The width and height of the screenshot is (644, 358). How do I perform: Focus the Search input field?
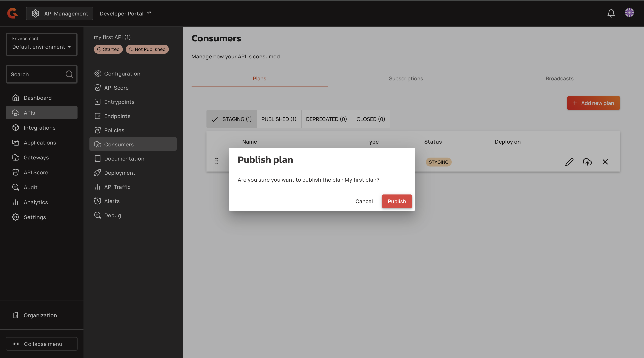35,74
